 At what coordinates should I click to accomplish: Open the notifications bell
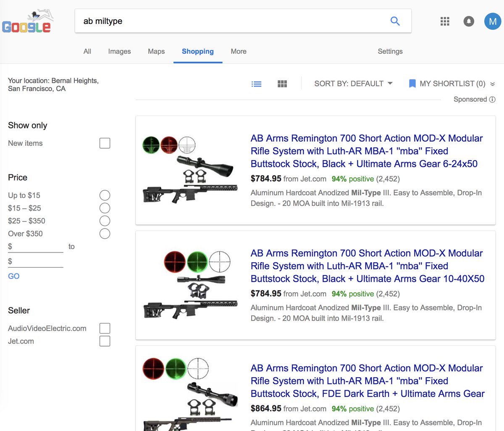click(469, 21)
